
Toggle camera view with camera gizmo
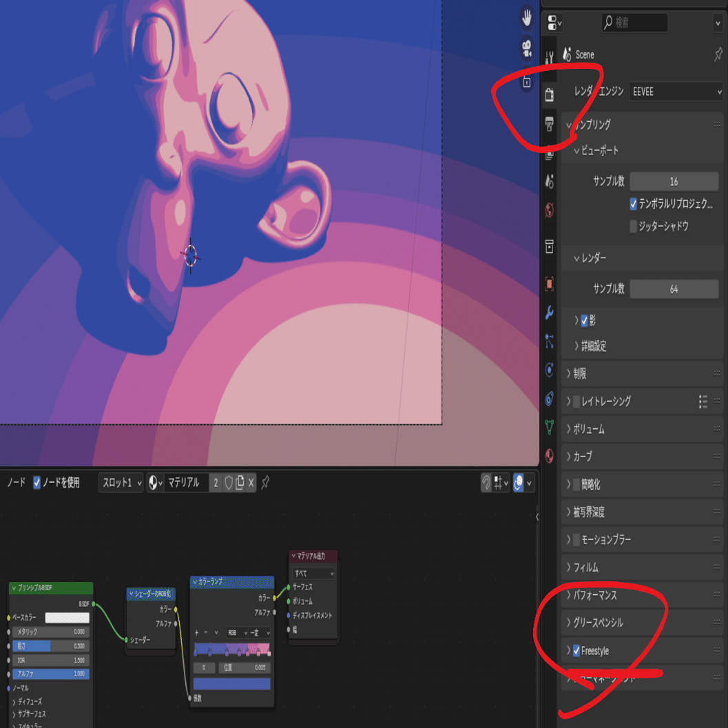tap(526, 49)
